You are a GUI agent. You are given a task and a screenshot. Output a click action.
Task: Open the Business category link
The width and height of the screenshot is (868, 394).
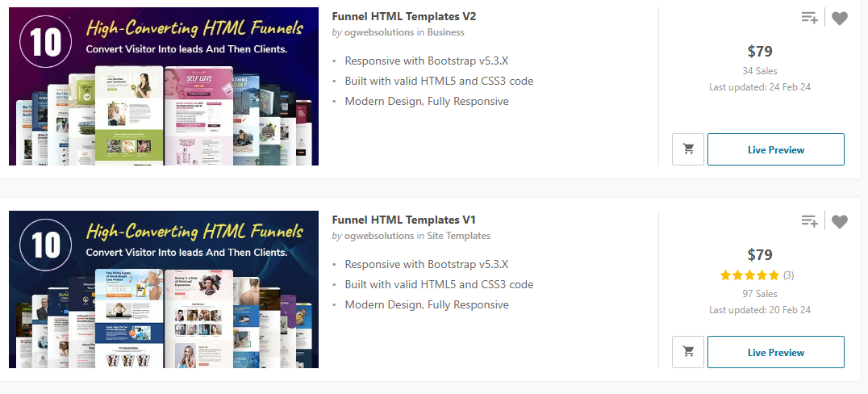point(445,32)
